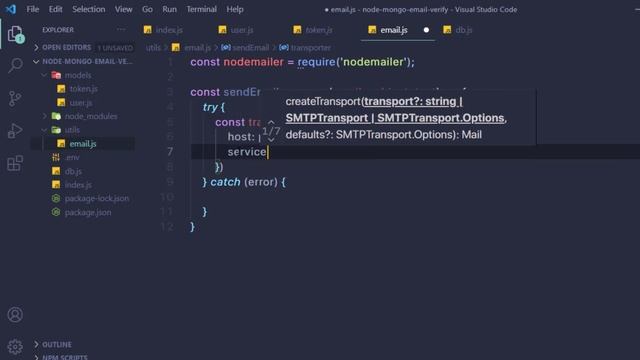Expand the NPM Scripts section
Image resolution: width=640 pixels, height=360 pixels.
(x=65, y=357)
